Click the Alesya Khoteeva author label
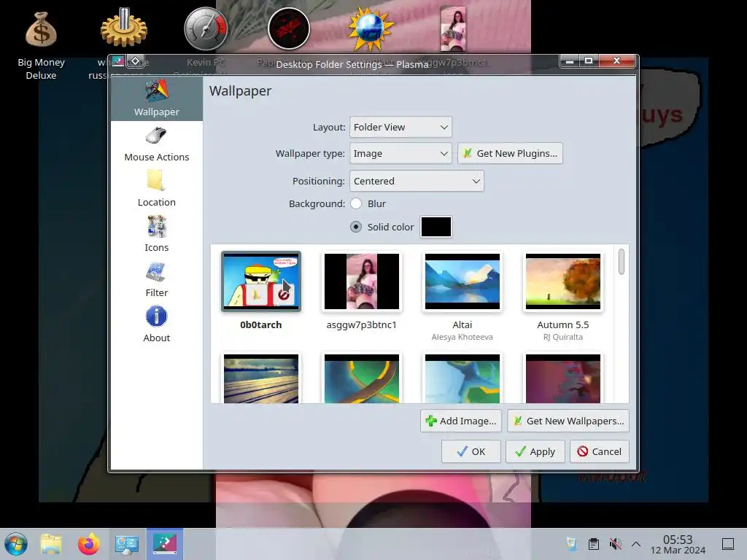747x560 pixels. (x=462, y=337)
